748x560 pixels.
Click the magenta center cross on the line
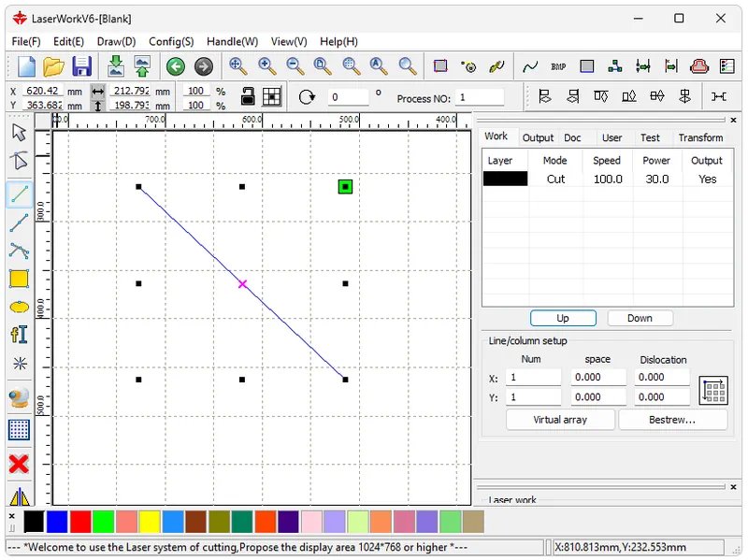[242, 284]
